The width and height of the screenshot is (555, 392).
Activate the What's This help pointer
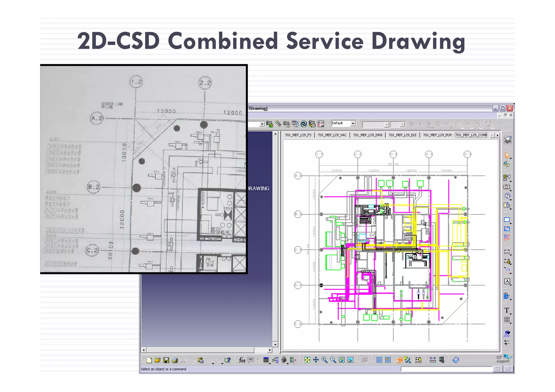point(228,360)
